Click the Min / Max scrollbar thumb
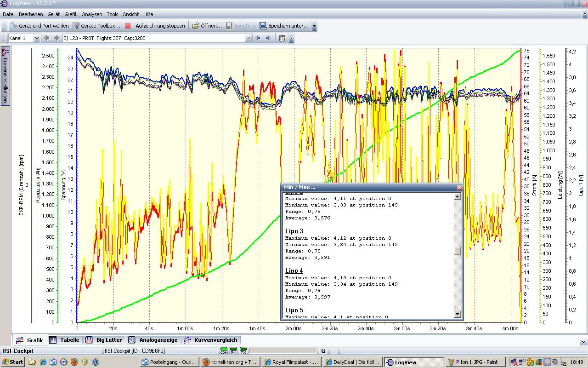This screenshot has width=588, height=368. coord(457,251)
